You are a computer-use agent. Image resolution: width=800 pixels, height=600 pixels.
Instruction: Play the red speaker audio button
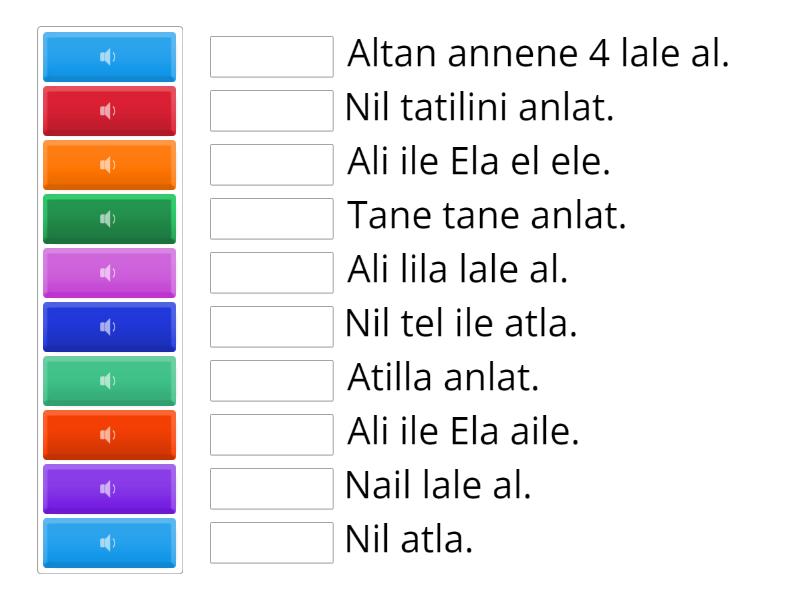109,111
